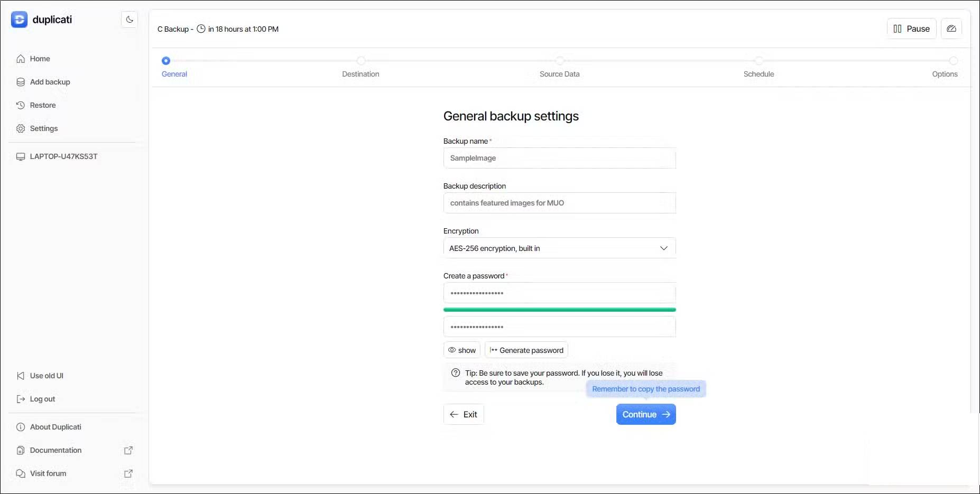Open the throttle speed gauge icon
Image resolution: width=980 pixels, height=494 pixels.
[x=951, y=29]
